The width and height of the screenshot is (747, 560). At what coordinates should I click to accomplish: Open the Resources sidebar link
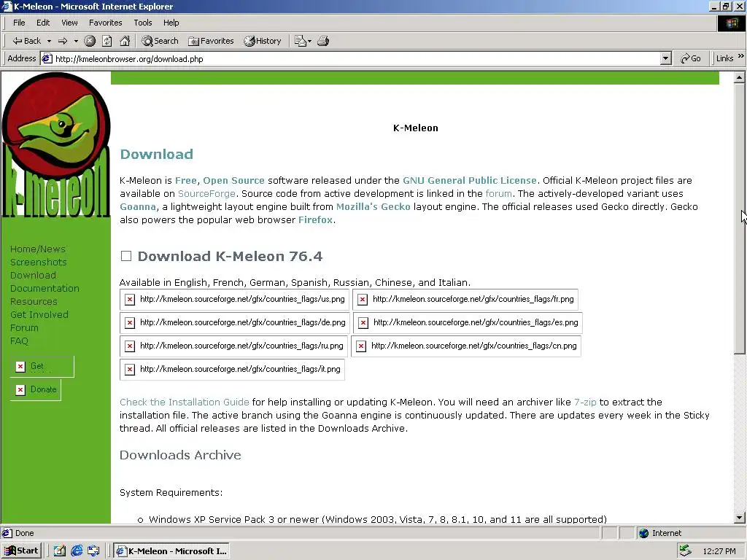(x=34, y=301)
